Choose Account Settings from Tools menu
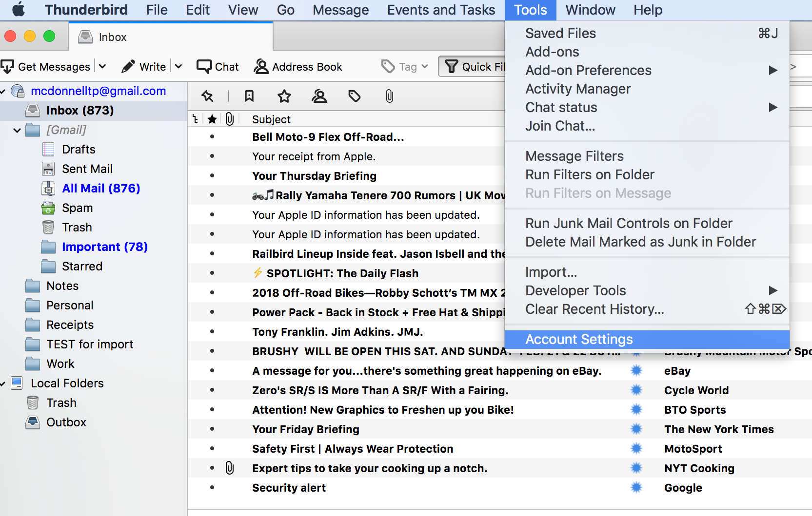This screenshot has height=516, width=812. point(647,340)
